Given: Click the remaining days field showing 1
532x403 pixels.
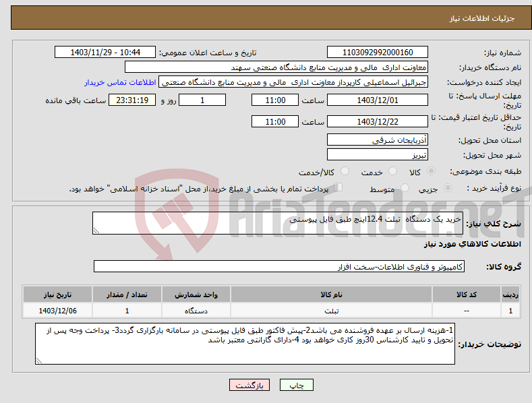Looking at the screenshot, I should (202, 100).
